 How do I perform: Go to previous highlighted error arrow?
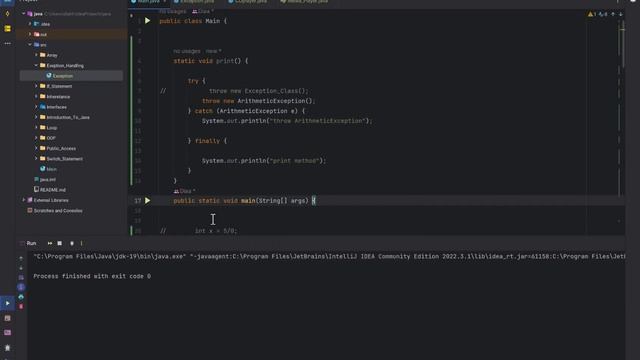(613, 14)
